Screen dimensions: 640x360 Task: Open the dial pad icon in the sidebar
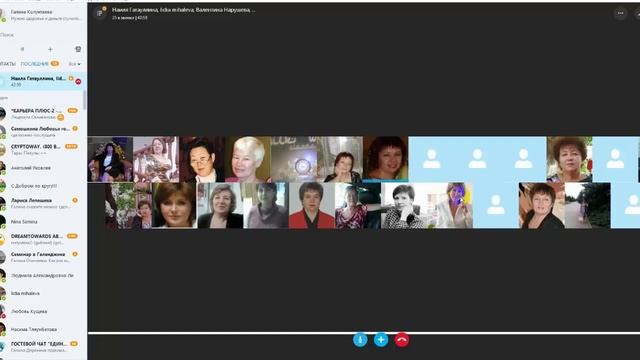pos(78,49)
